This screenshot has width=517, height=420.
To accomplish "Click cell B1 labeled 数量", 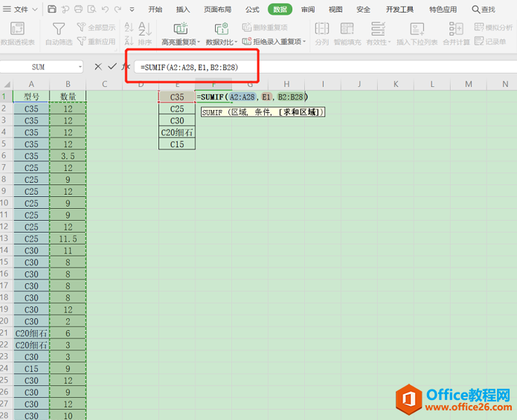I will pos(68,97).
